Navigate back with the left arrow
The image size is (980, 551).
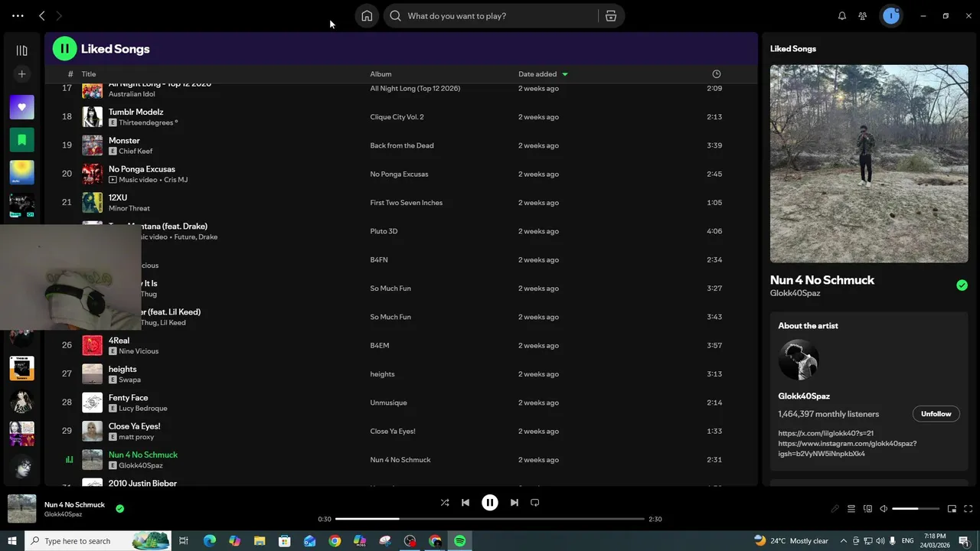[x=42, y=15]
